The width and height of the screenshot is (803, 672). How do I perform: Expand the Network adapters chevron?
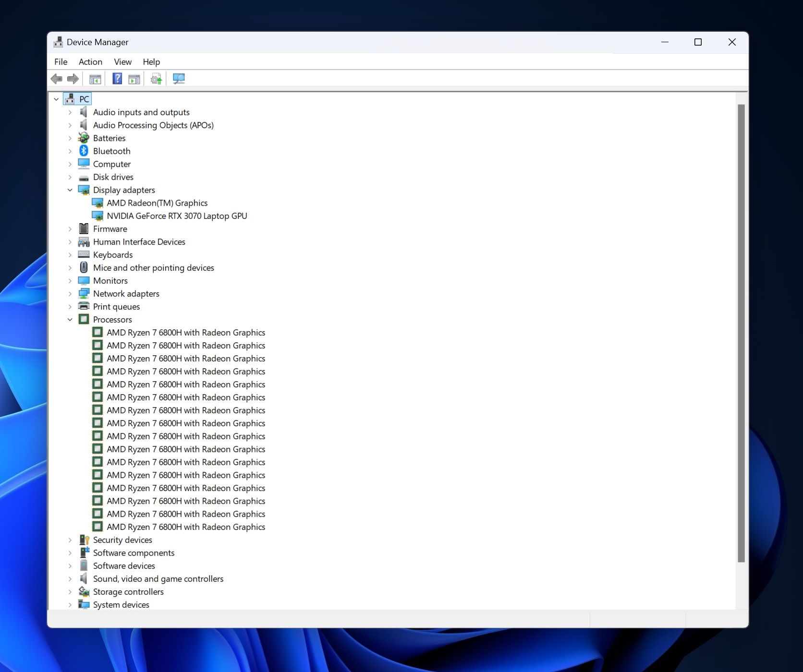70,293
